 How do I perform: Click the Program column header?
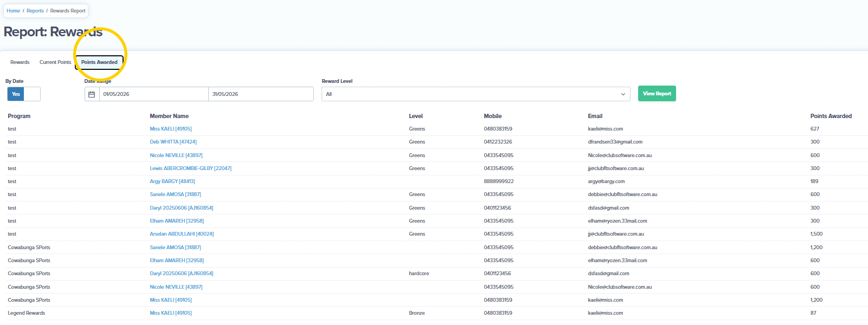coord(19,116)
